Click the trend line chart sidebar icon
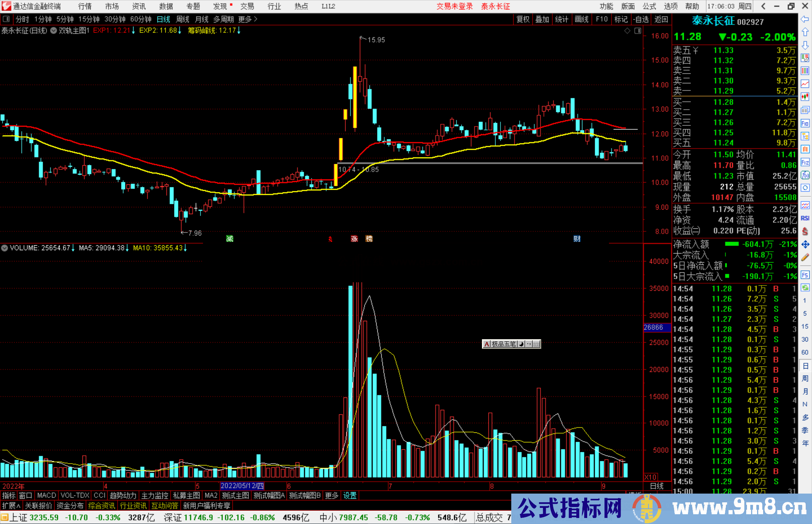The height and width of the screenshot is (524, 812). point(805,83)
